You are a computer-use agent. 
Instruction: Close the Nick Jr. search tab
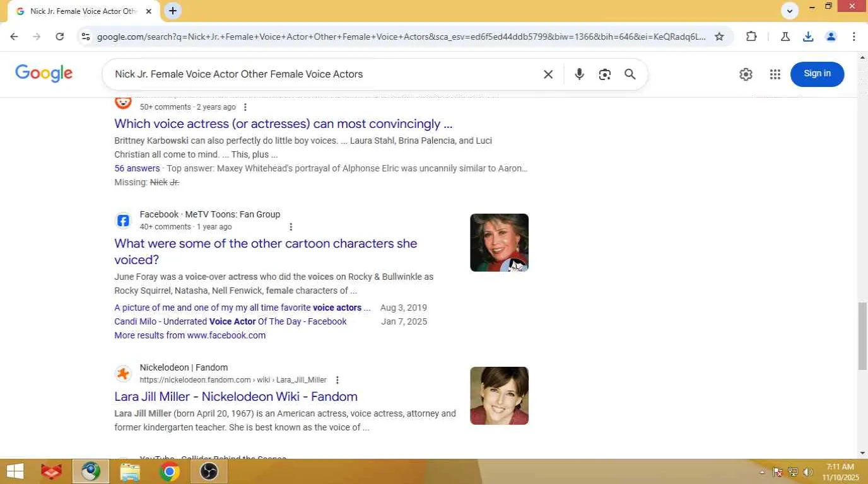149,11
